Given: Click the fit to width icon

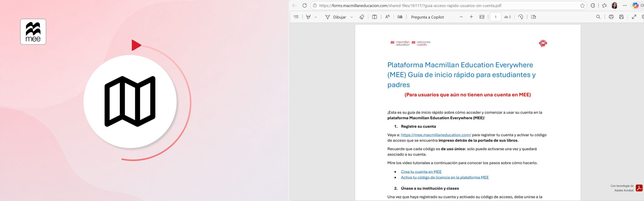Looking at the screenshot, I should coord(482,17).
